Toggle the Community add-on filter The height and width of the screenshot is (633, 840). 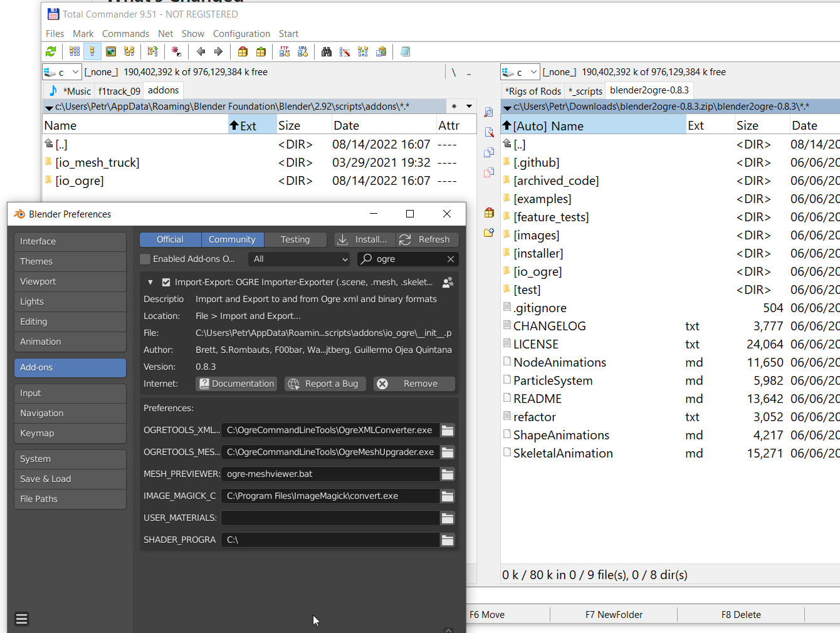232,239
